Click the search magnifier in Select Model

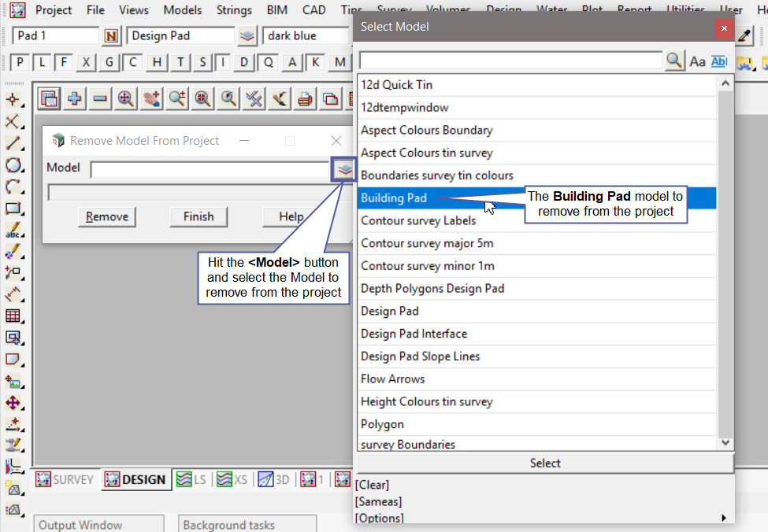pos(675,61)
